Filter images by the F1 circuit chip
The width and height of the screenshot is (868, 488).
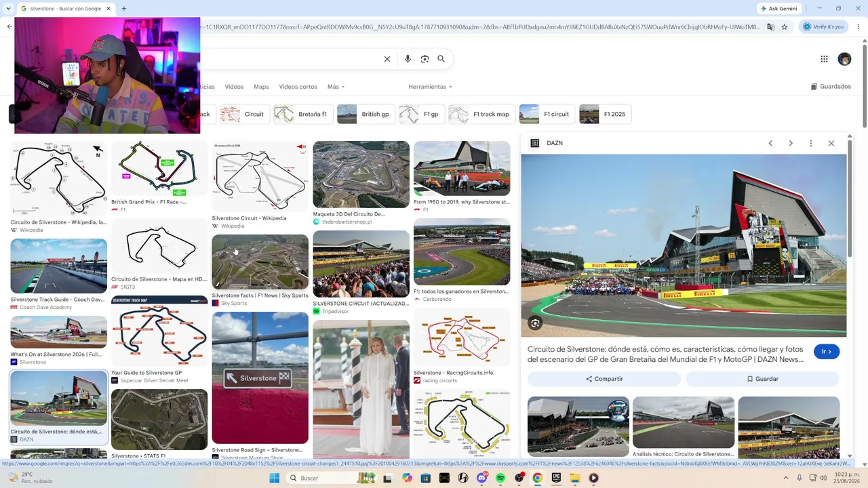click(547, 115)
